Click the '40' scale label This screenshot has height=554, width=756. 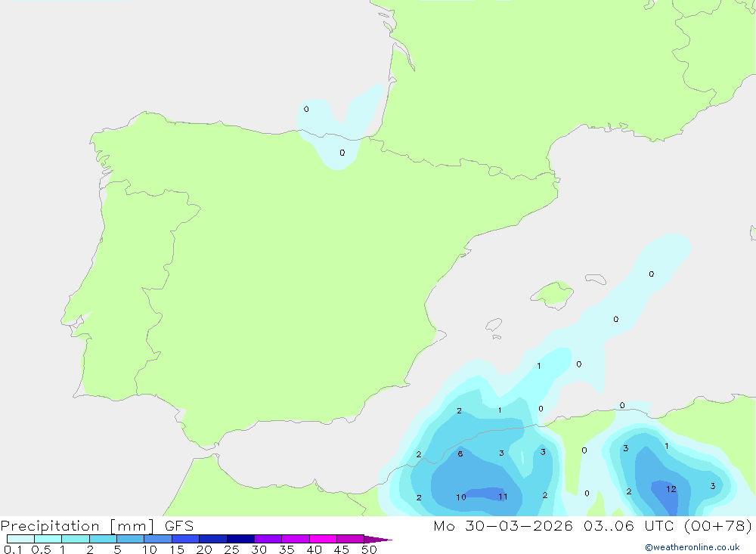click(x=314, y=549)
